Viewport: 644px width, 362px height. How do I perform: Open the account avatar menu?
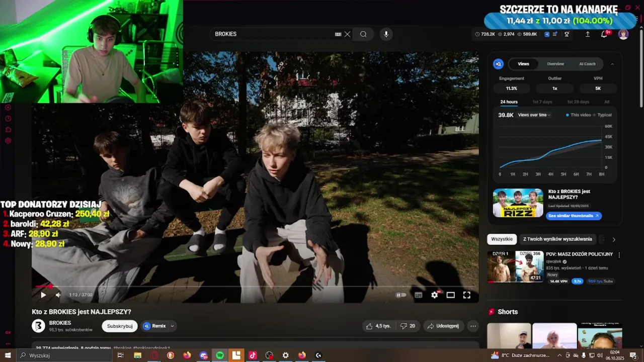(623, 34)
